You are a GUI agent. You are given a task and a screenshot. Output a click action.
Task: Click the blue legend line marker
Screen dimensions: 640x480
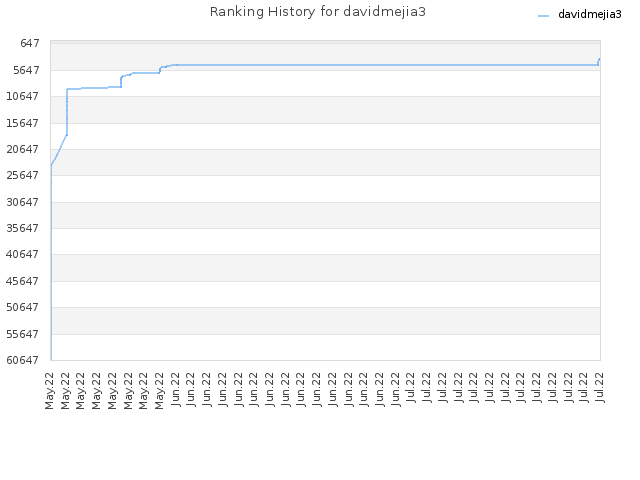543,16
